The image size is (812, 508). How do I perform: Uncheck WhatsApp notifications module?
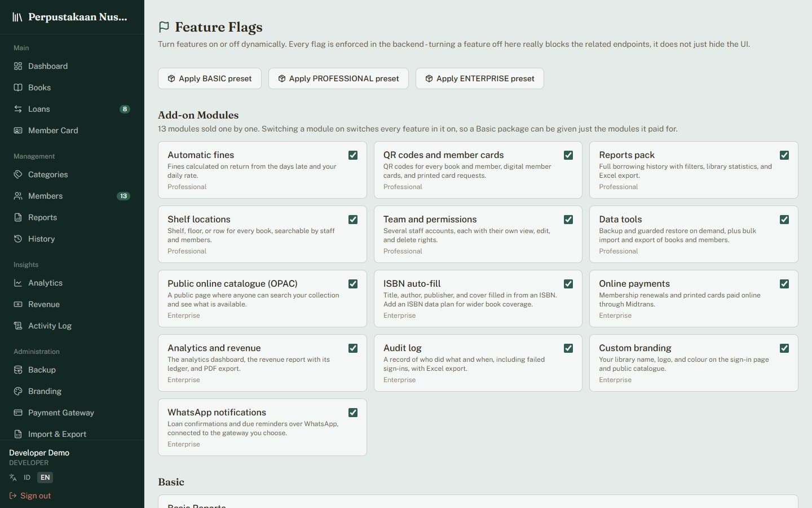(x=353, y=413)
